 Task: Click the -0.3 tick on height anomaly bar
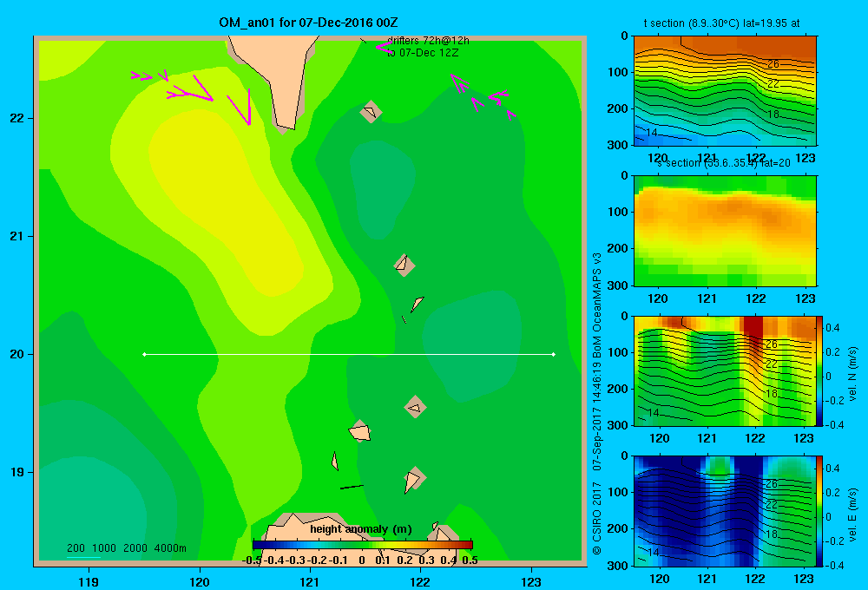tap(295, 560)
